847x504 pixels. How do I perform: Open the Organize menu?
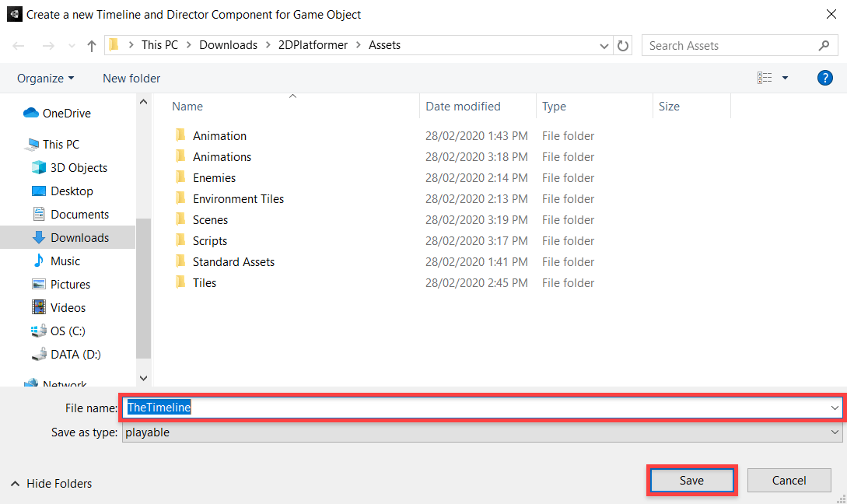coord(46,79)
